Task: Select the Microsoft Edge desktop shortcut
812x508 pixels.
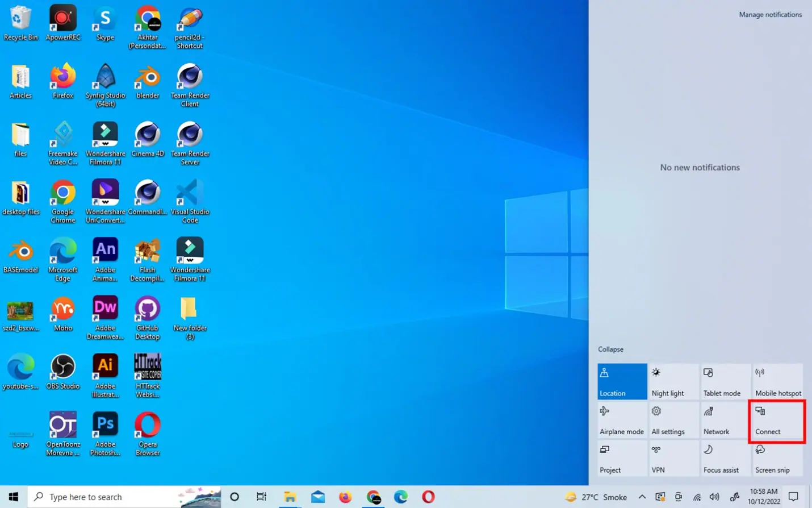Action: (x=63, y=260)
